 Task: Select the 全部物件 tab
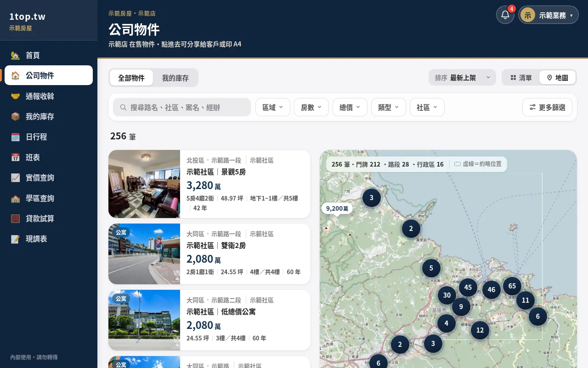pyautogui.click(x=131, y=78)
